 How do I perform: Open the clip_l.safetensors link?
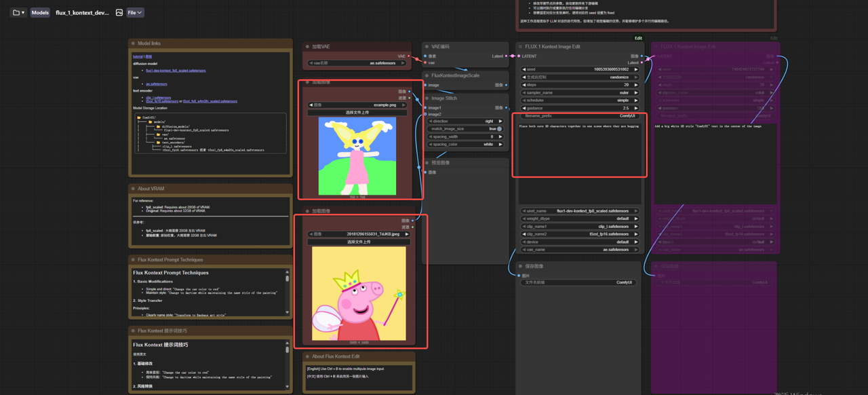[x=159, y=97]
